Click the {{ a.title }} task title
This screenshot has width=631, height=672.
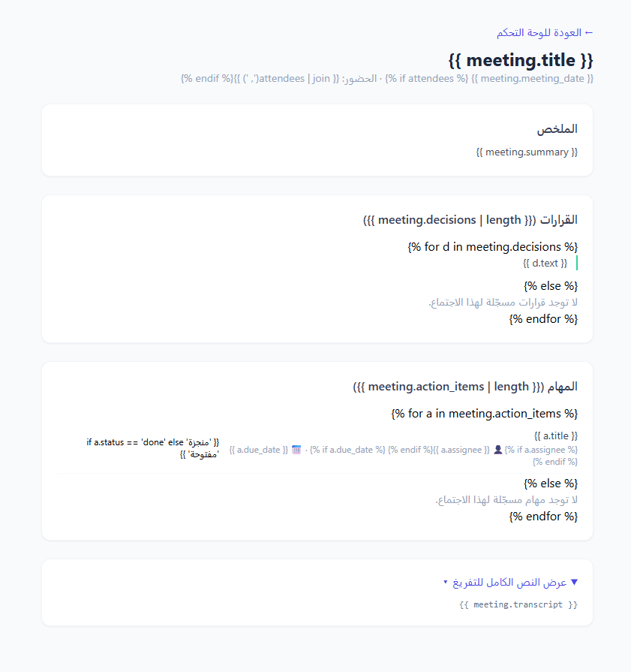pyautogui.click(x=556, y=435)
